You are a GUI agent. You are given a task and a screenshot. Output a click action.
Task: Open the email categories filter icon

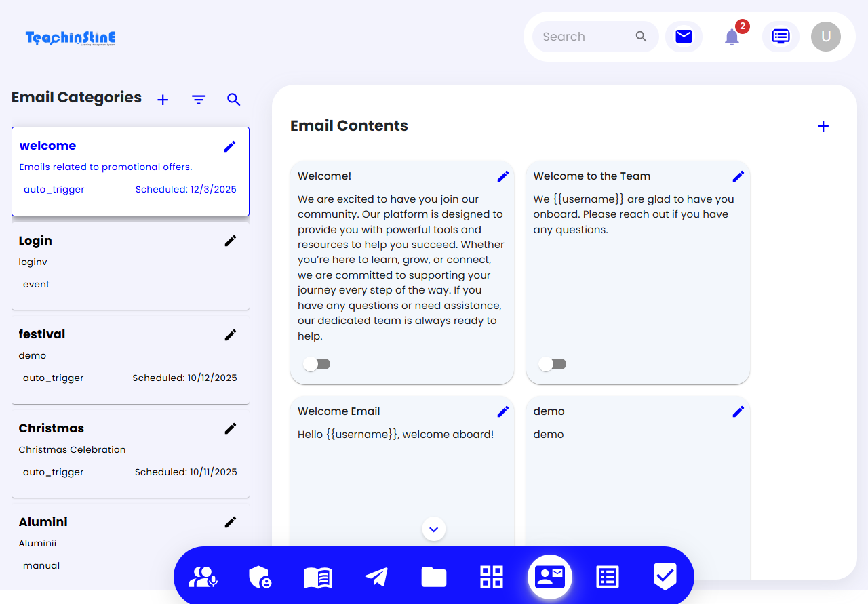(x=198, y=100)
